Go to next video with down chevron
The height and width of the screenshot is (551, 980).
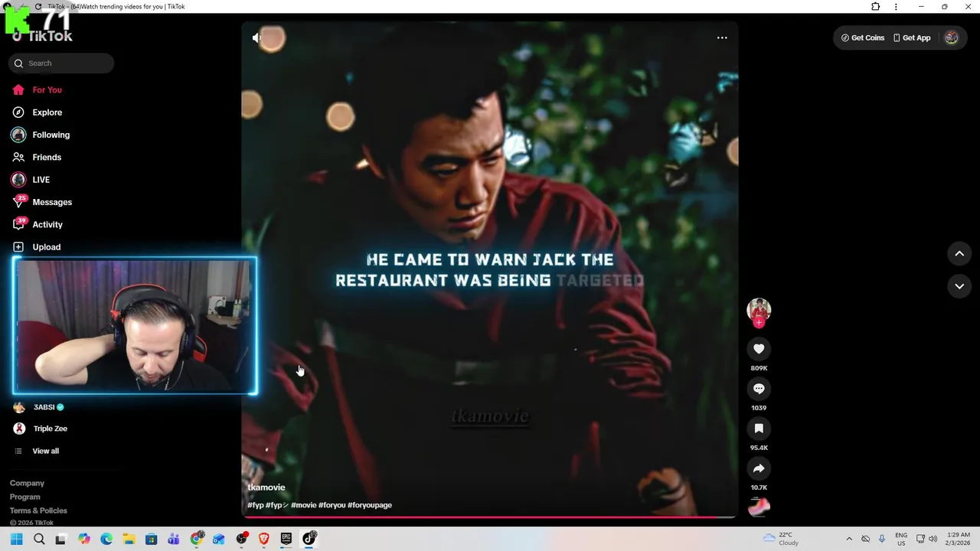pyautogui.click(x=959, y=286)
